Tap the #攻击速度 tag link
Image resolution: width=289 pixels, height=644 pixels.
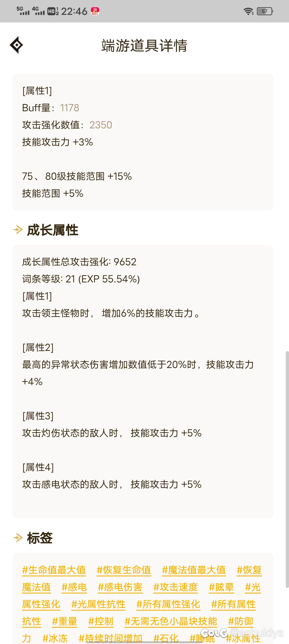point(176,587)
